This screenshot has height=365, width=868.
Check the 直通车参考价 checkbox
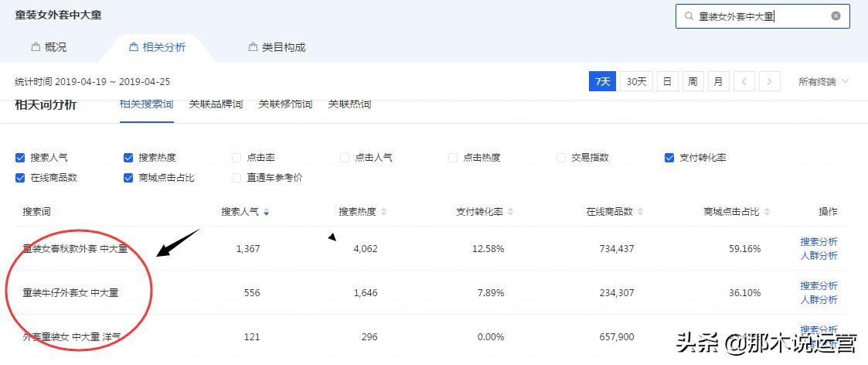click(x=237, y=178)
